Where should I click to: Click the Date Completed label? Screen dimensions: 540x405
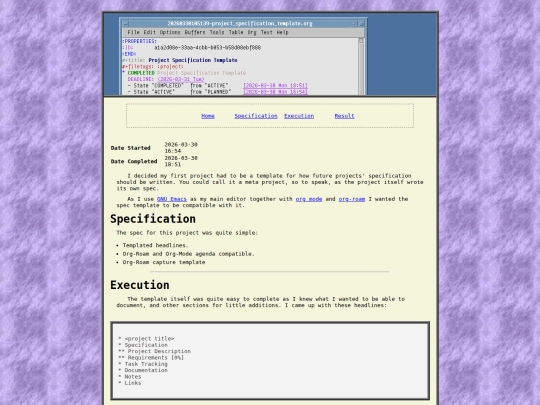click(x=134, y=162)
